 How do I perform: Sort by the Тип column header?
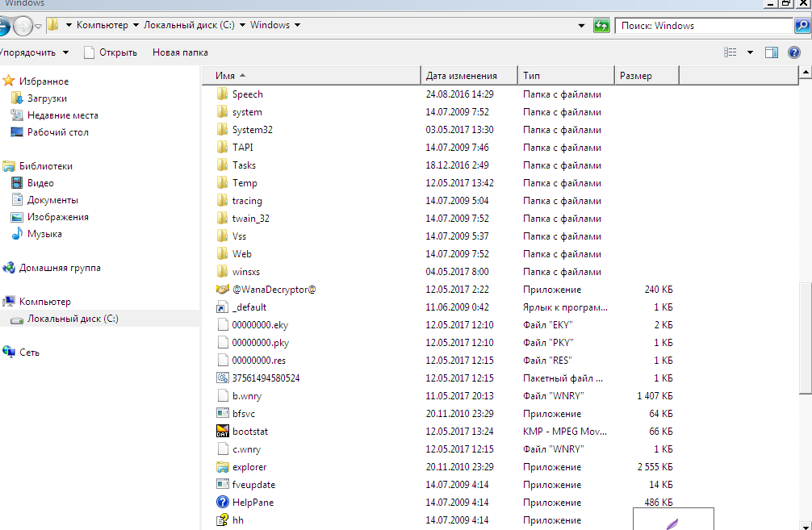tap(566, 76)
